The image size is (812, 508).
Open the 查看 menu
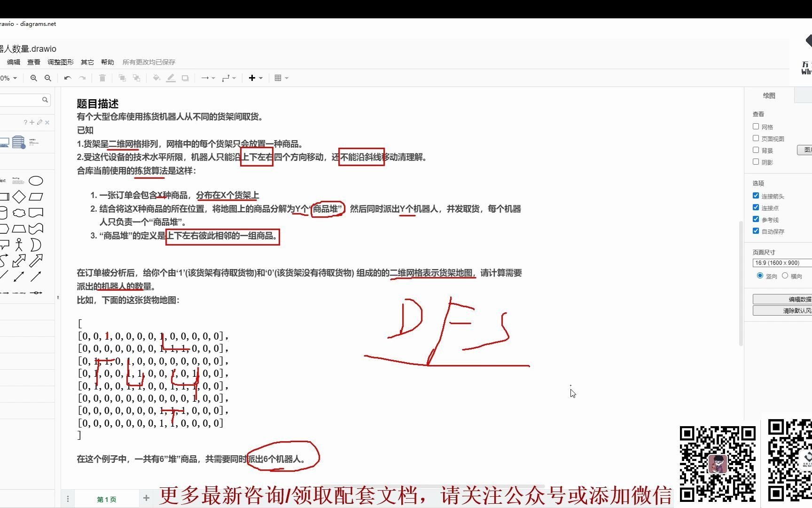point(34,62)
